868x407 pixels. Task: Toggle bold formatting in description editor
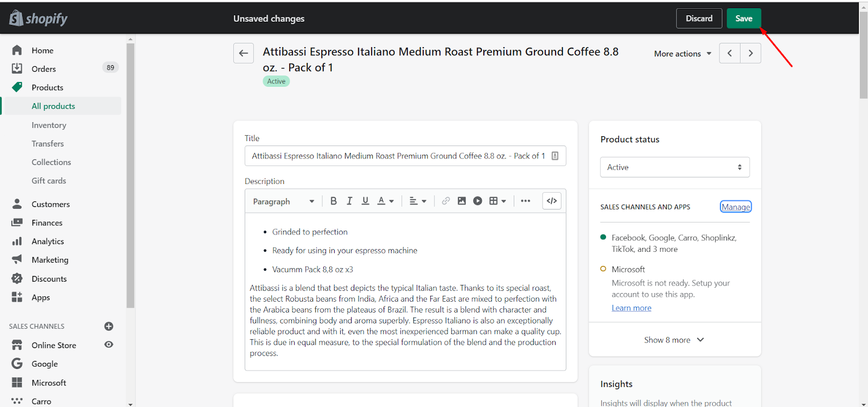[334, 201]
